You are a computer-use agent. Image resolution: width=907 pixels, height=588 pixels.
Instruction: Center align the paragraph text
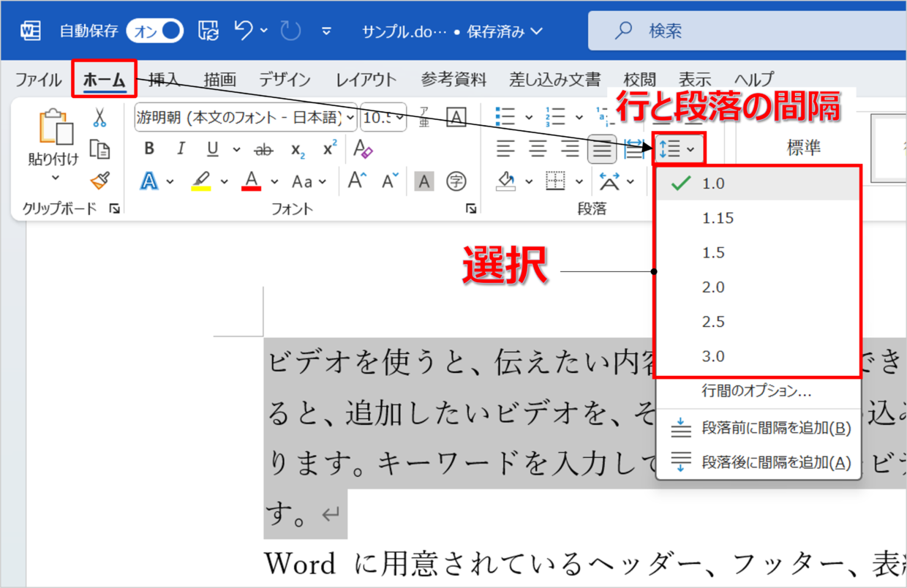[538, 150]
